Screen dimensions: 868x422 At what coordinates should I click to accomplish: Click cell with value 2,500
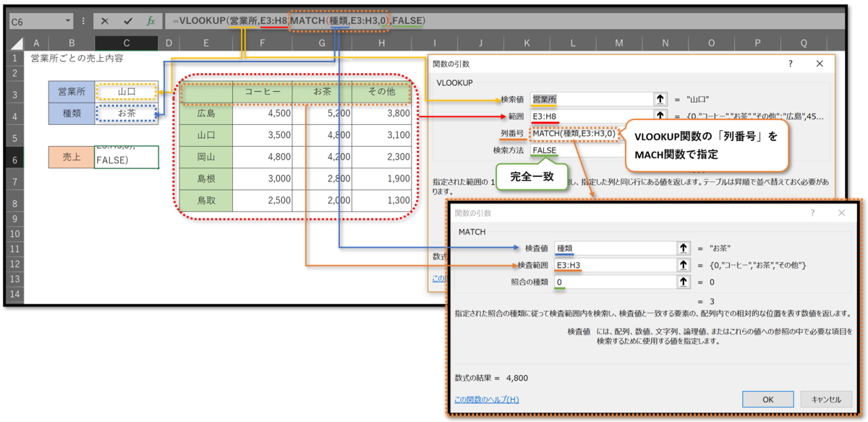coord(263,200)
